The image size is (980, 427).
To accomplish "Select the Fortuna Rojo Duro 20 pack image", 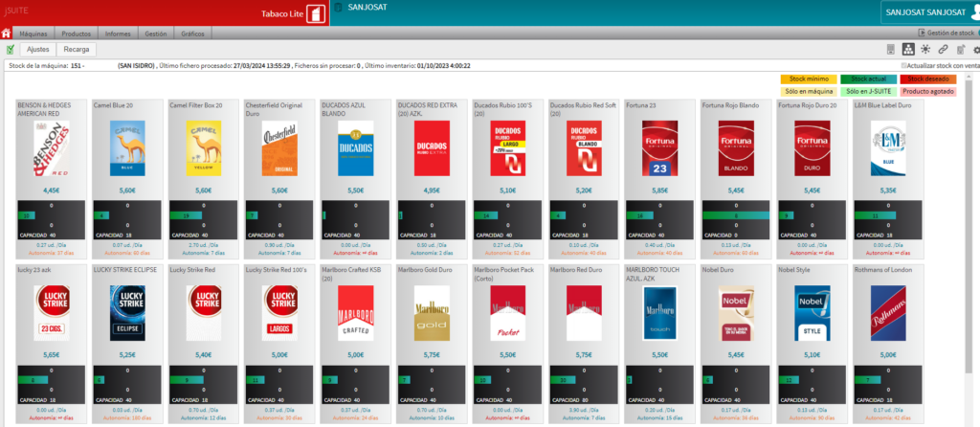I will click(812, 148).
